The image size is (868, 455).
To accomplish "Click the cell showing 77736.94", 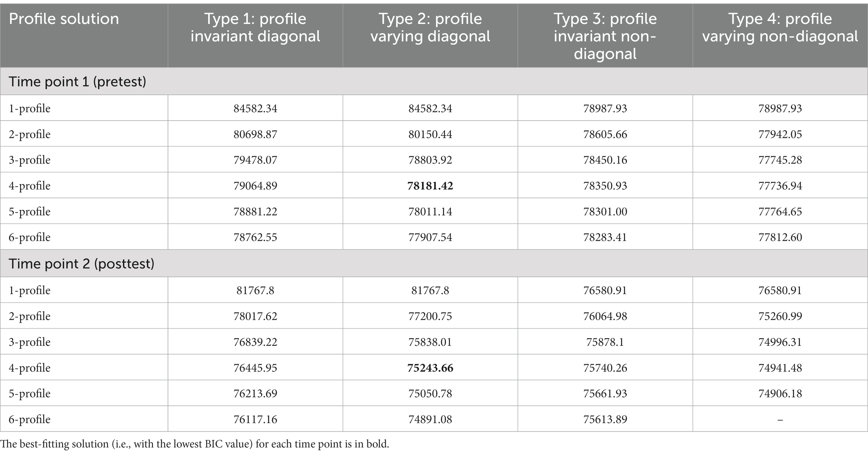I will (780, 186).
